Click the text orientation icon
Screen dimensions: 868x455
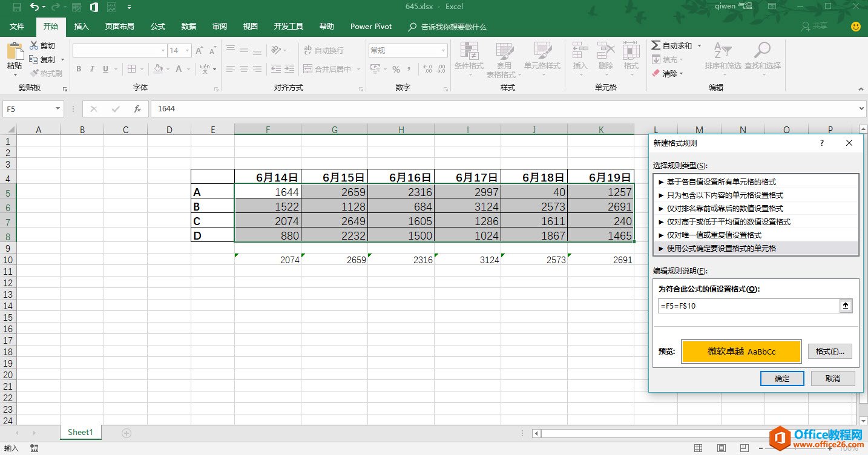277,50
